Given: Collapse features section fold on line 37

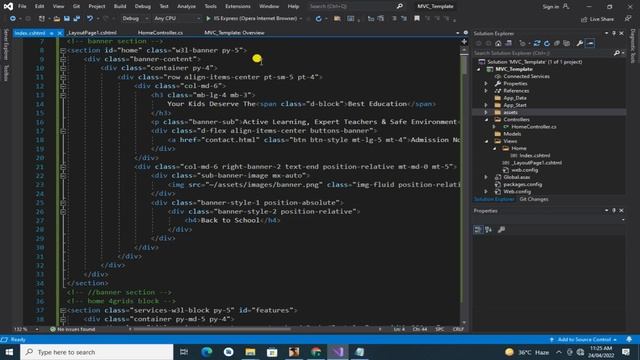Looking at the screenshot, I should [63, 310].
